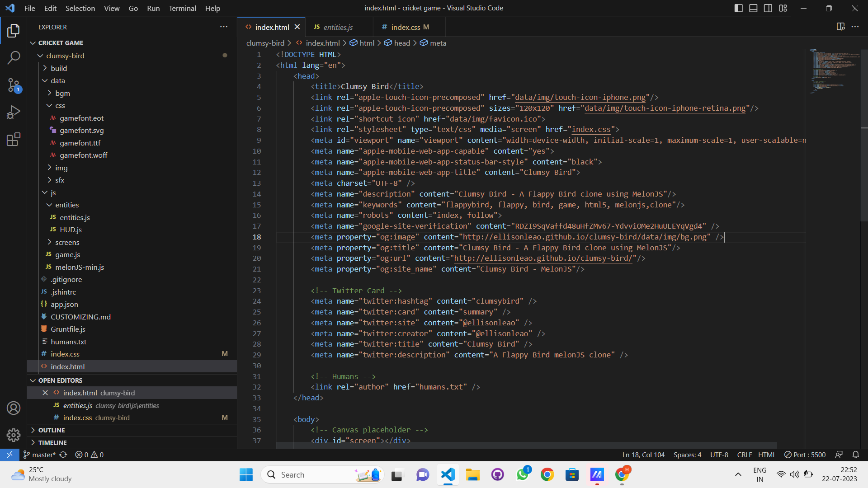Viewport: 868px width, 488px height.
Task: Click the CRLF end-of-line selector
Action: tap(744, 455)
